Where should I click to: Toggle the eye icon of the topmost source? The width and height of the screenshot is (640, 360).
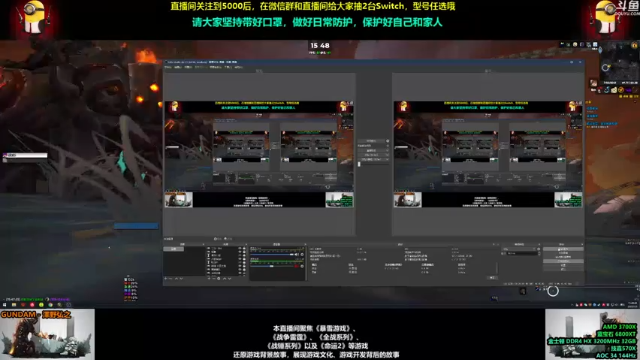(240, 248)
